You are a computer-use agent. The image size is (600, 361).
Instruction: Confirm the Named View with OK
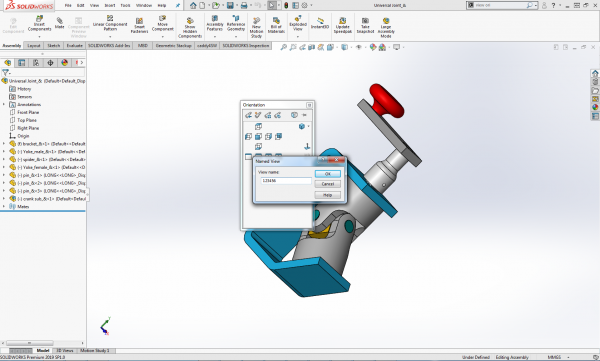click(x=328, y=174)
